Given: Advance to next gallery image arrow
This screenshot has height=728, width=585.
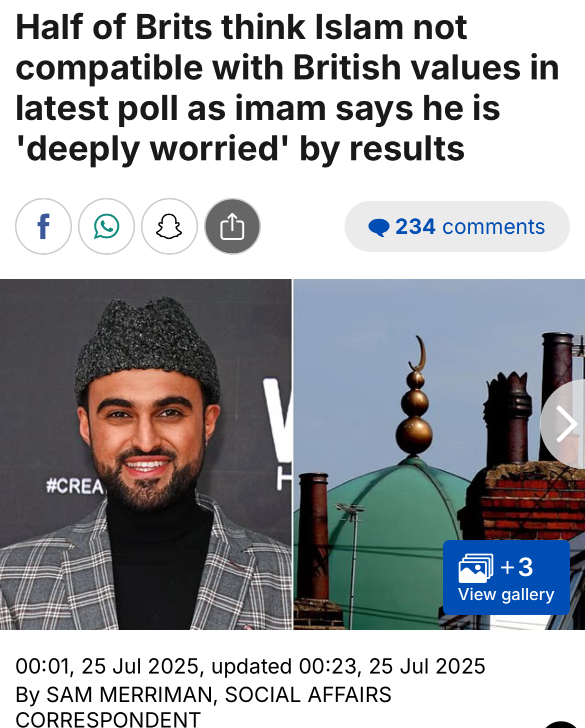Looking at the screenshot, I should pyautogui.click(x=564, y=424).
